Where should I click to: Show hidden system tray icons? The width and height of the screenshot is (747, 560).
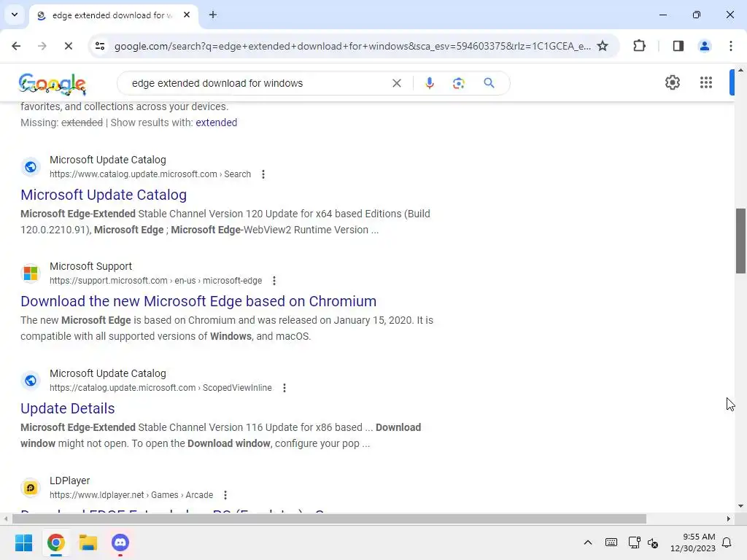coord(588,542)
